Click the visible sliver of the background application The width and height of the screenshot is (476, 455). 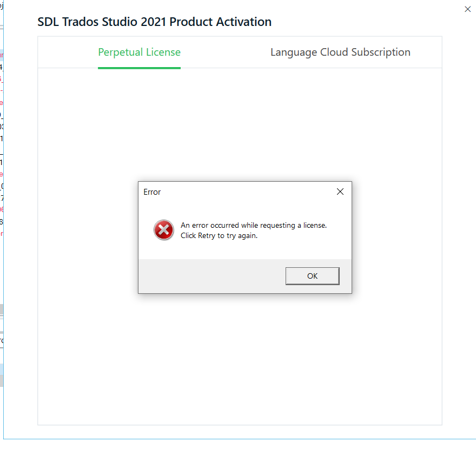click(x=2, y=216)
